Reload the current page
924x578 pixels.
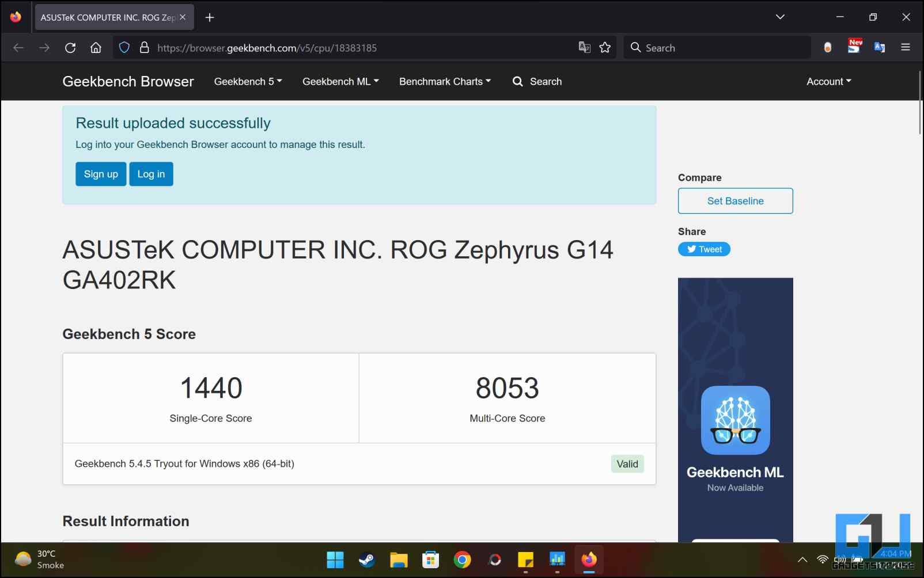coord(70,48)
